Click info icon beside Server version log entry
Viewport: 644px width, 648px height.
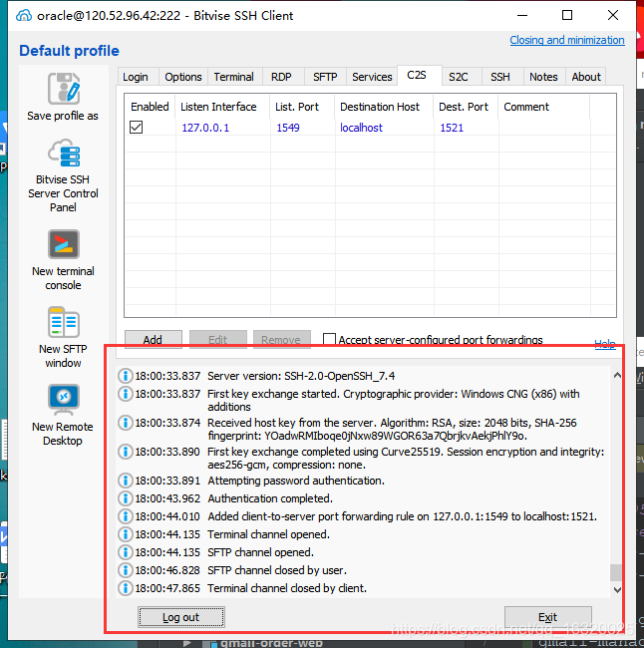pos(125,376)
